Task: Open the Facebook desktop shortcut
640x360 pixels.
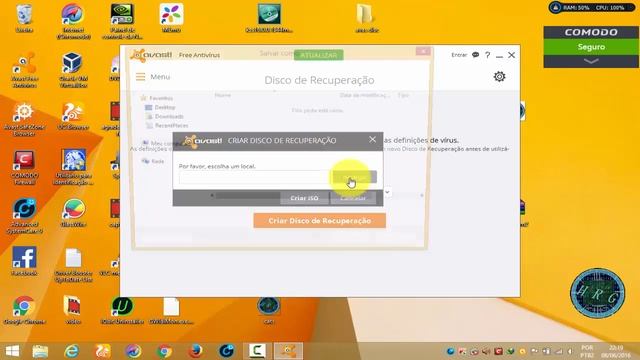Action: (24, 261)
